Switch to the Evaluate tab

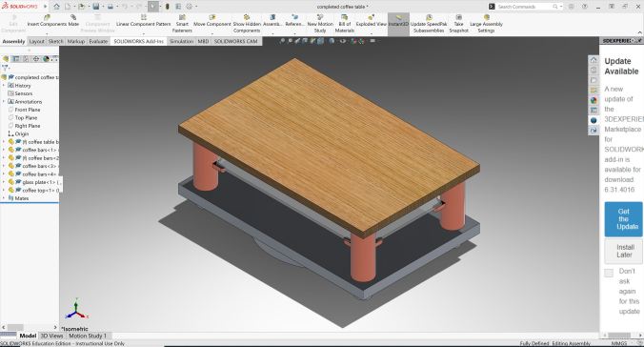pos(98,42)
